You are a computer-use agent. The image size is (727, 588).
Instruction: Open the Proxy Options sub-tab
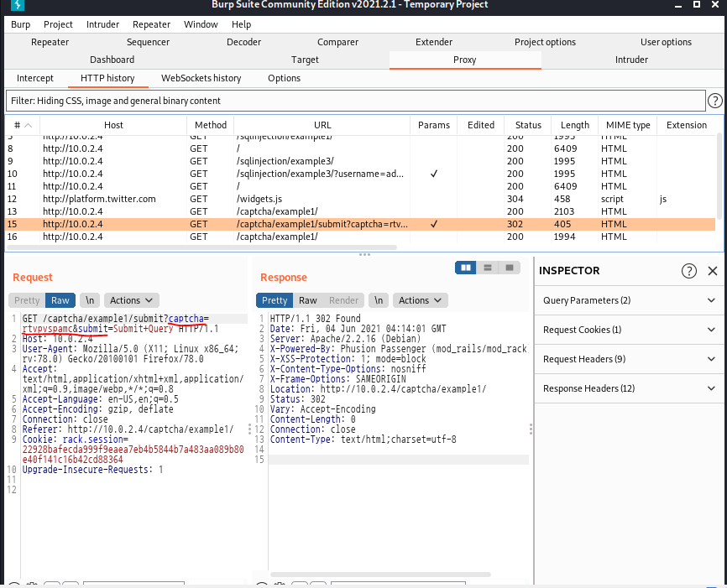[284, 78]
